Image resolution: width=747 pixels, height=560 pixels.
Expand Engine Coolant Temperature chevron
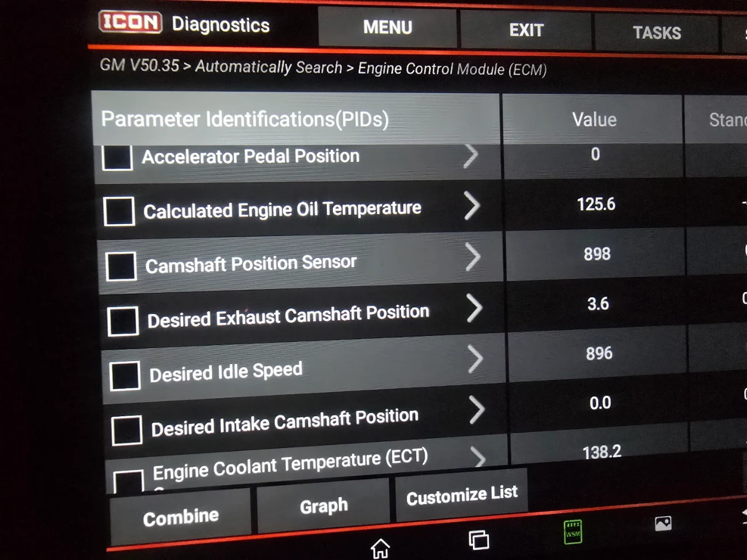(478, 457)
